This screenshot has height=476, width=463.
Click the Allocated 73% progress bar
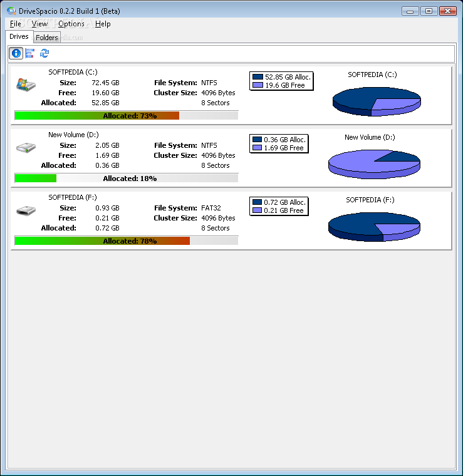[127, 116]
